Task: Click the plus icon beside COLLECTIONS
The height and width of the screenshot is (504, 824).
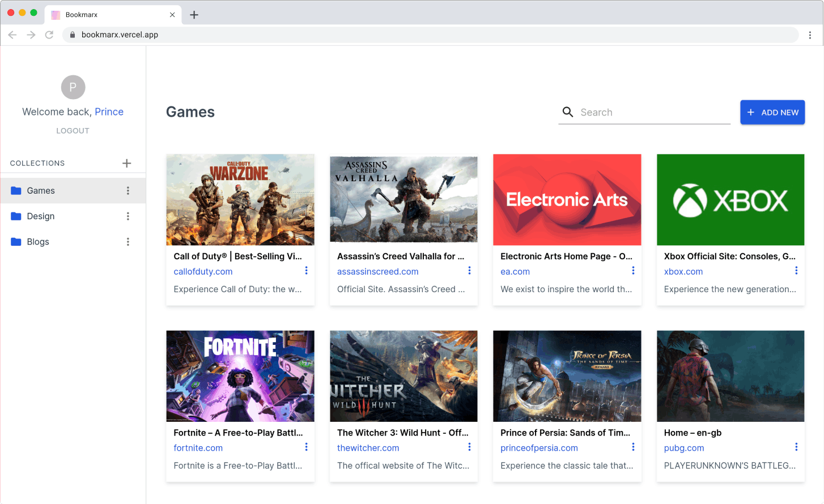Action: [127, 163]
